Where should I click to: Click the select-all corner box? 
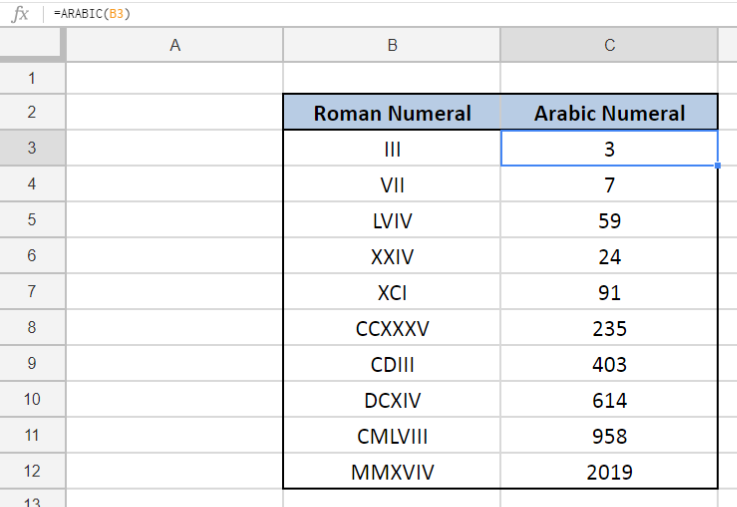(x=32, y=44)
